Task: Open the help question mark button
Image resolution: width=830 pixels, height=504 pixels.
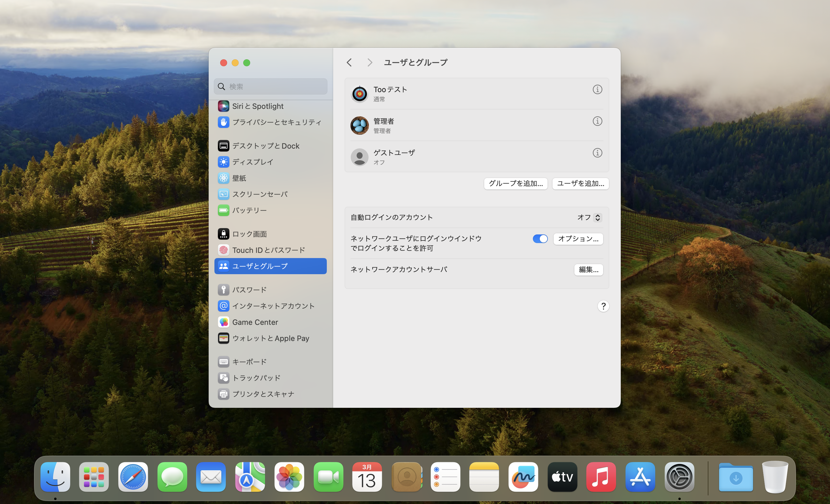Action: 603,306
